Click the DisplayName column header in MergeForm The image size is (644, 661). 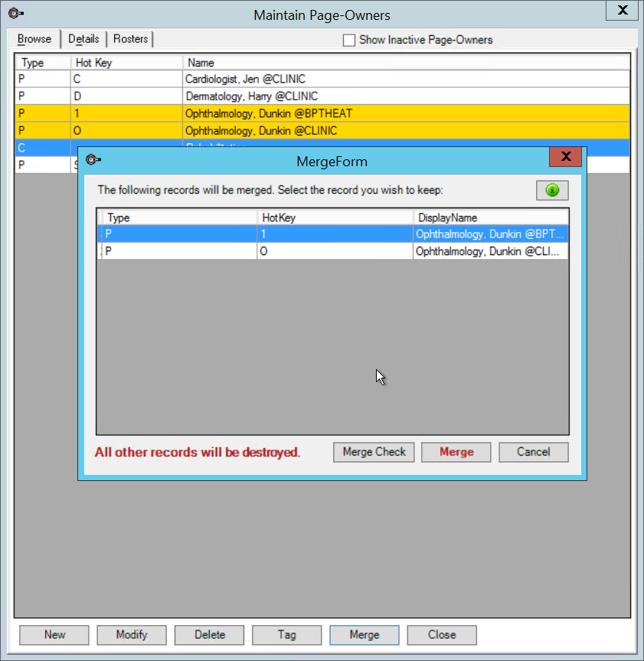491,218
